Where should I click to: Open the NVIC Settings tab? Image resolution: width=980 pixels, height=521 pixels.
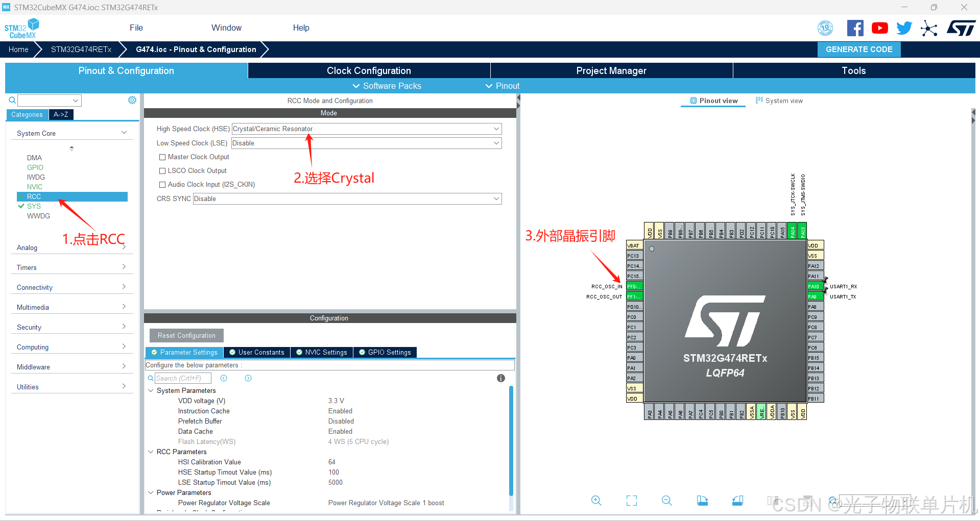(322, 352)
